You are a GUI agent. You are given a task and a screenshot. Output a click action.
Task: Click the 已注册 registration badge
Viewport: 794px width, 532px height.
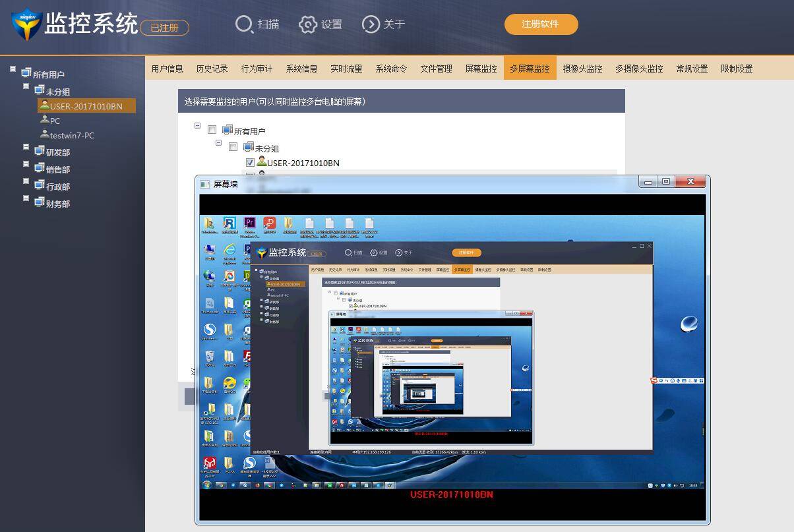pos(165,28)
